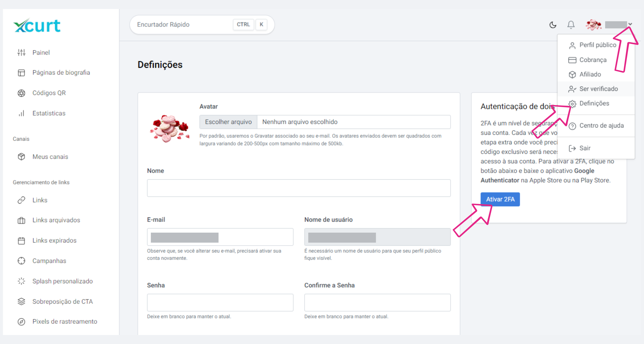Toggle dark mode moon icon

(553, 25)
